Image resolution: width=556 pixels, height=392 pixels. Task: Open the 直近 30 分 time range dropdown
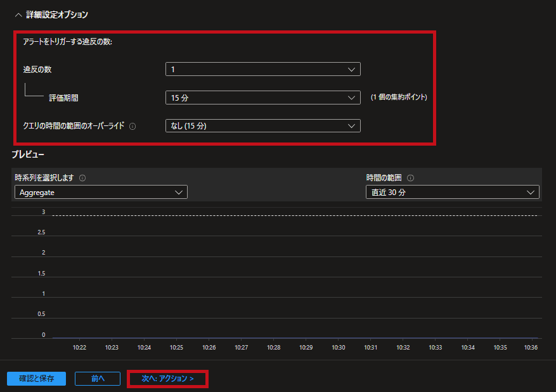(x=452, y=192)
